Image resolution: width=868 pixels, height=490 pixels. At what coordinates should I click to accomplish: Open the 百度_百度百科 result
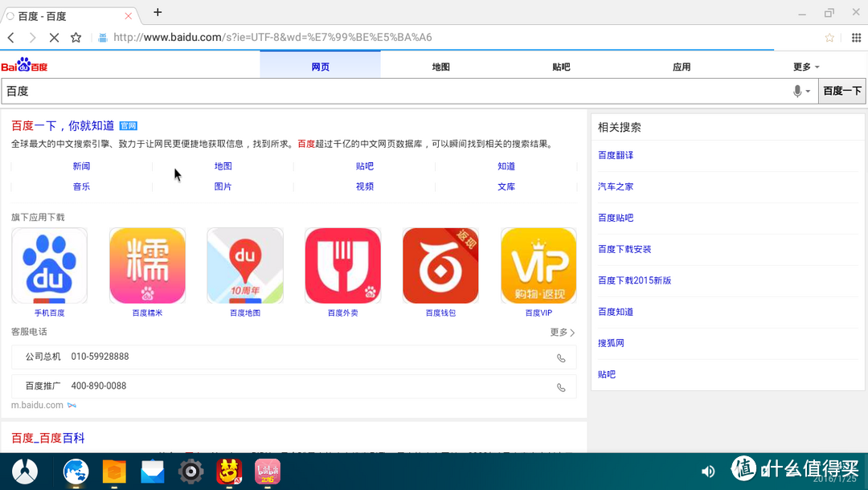[48, 438]
